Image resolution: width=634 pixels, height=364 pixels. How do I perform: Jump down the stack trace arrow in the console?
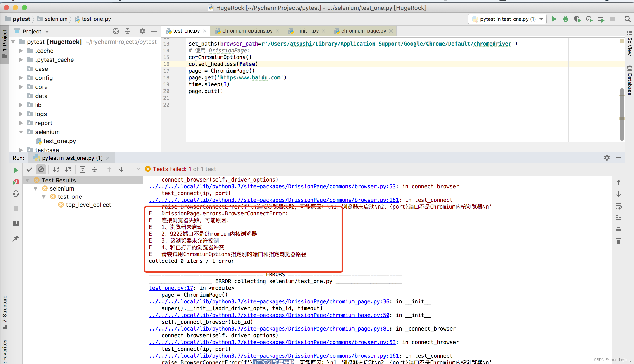point(618,194)
